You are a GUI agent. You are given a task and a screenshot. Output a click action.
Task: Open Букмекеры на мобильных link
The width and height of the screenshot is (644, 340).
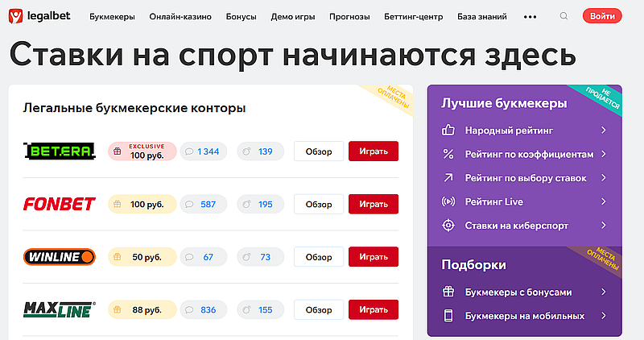point(525,316)
